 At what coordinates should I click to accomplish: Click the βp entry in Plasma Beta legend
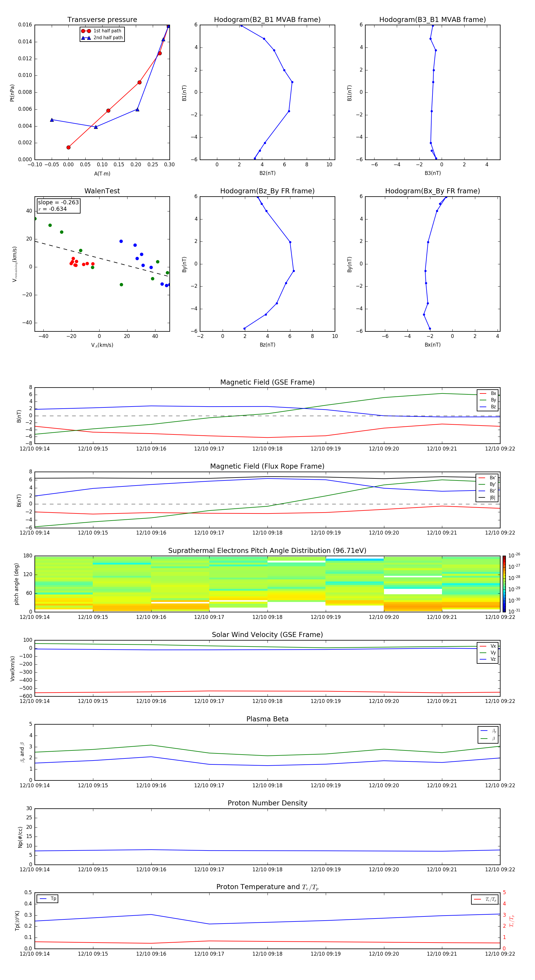pos(488,731)
